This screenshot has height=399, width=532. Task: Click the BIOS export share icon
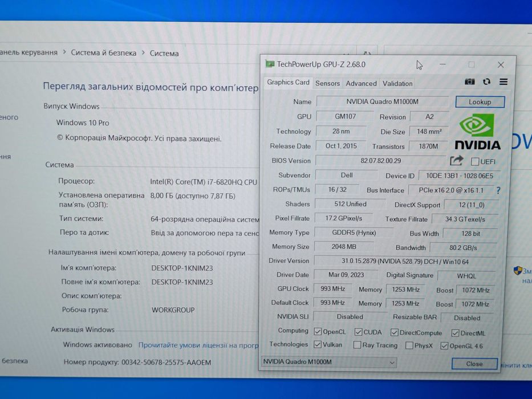coord(457,161)
